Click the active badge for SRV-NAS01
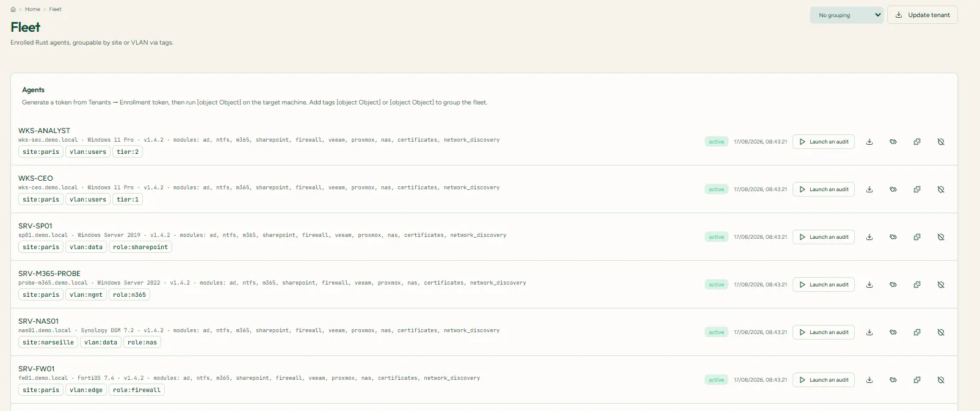This screenshot has height=411, width=980. [716, 332]
